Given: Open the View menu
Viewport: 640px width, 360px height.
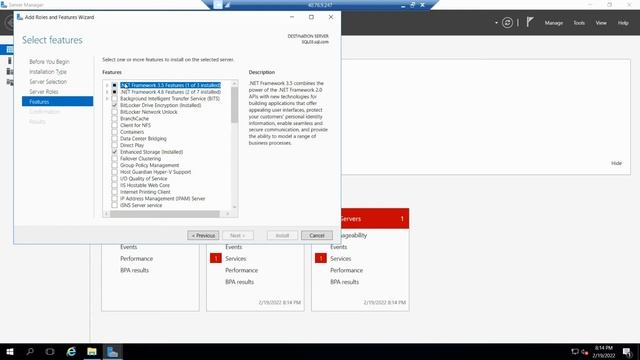Looking at the screenshot, I should [601, 23].
